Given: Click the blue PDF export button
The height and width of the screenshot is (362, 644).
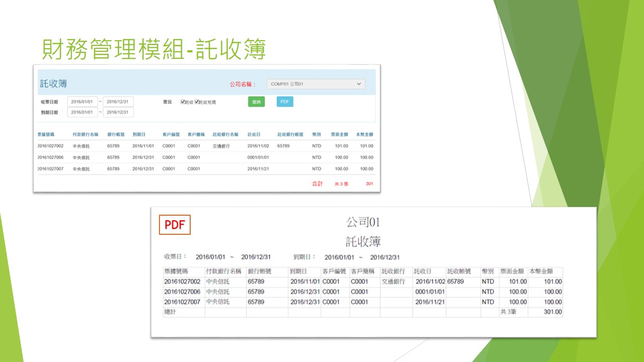Looking at the screenshot, I should point(285,102).
